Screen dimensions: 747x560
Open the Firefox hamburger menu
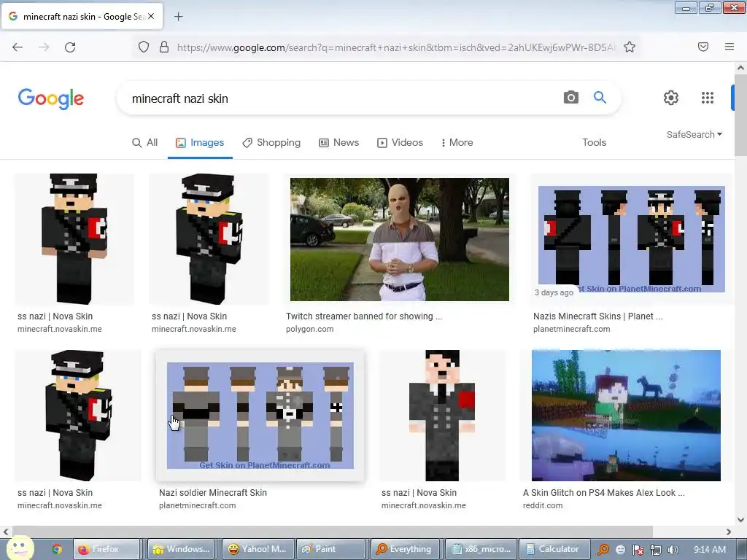tap(729, 47)
